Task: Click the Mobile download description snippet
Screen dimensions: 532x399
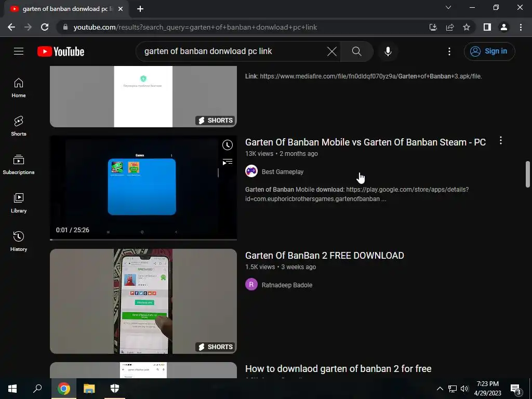Action: tap(357, 194)
